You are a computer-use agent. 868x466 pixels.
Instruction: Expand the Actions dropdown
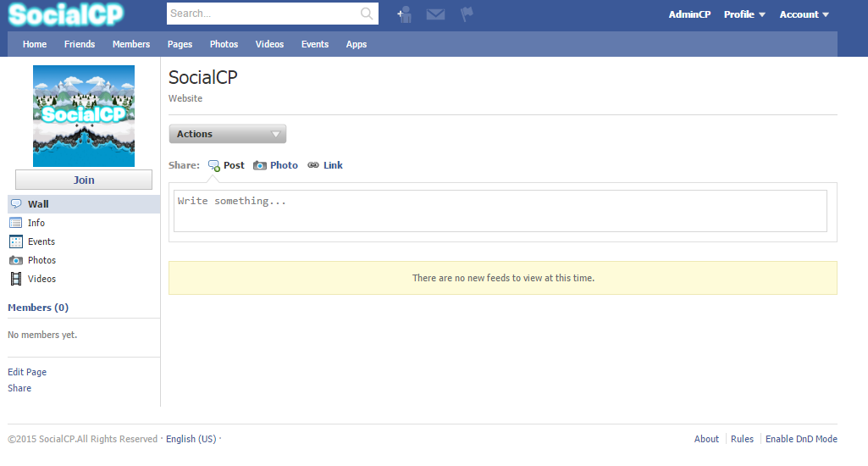pos(228,134)
